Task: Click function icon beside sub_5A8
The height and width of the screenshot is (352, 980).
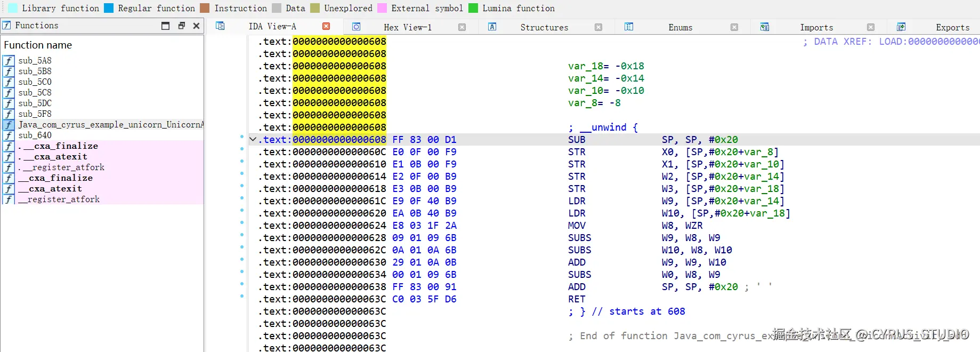Action: click(x=9, y=61)
